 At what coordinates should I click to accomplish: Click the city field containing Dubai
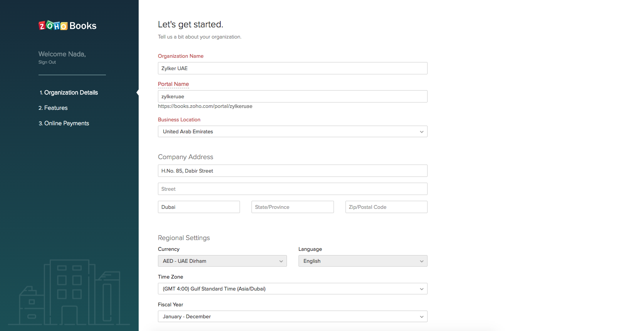(x=199, y=207)
